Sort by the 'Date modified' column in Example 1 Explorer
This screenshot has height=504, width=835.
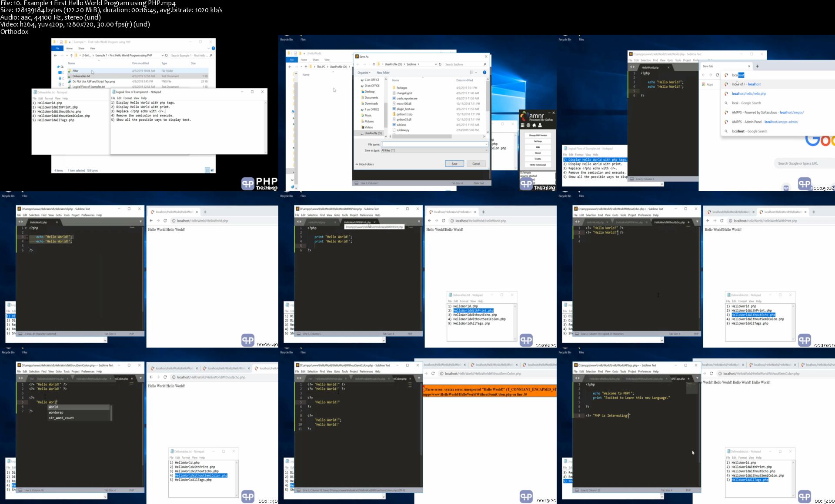tap(140, 63)
